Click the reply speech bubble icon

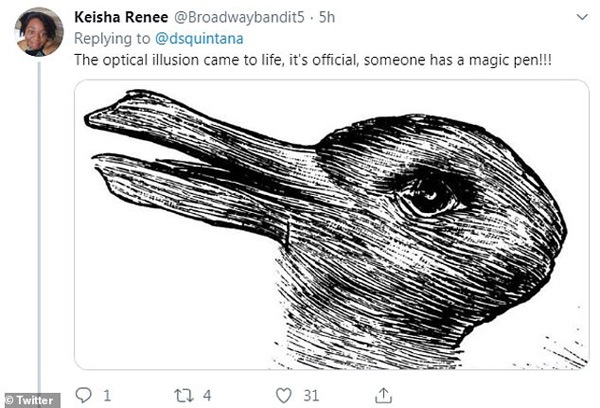tap(86, 394)
